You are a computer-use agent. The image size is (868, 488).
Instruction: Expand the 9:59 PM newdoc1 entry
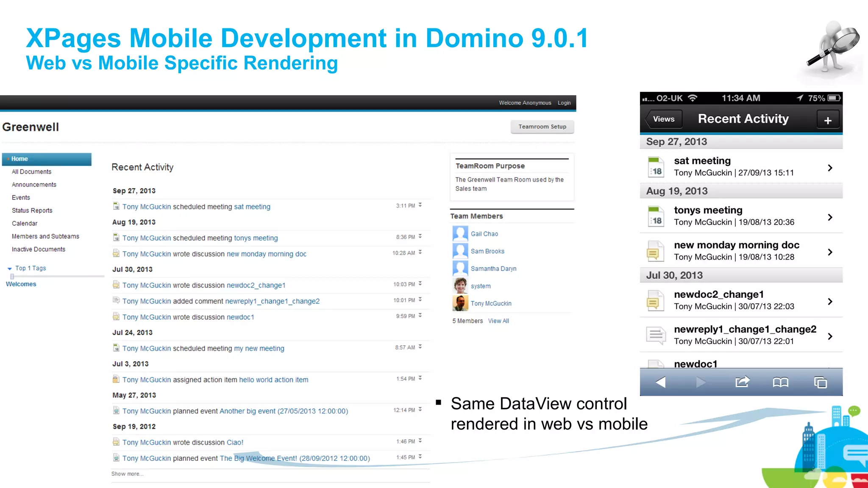pyautogui.click(x=420, y=316)
